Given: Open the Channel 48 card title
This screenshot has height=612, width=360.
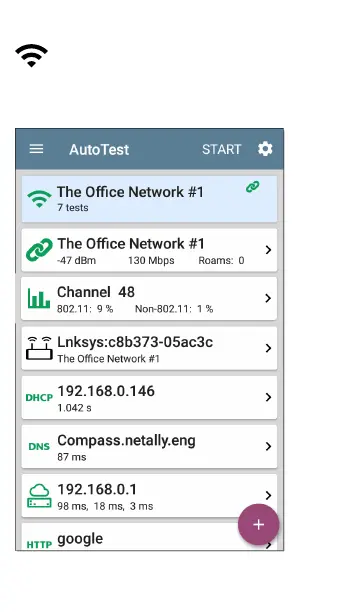Looking at the screenshot, I should (x=96, y=292).
